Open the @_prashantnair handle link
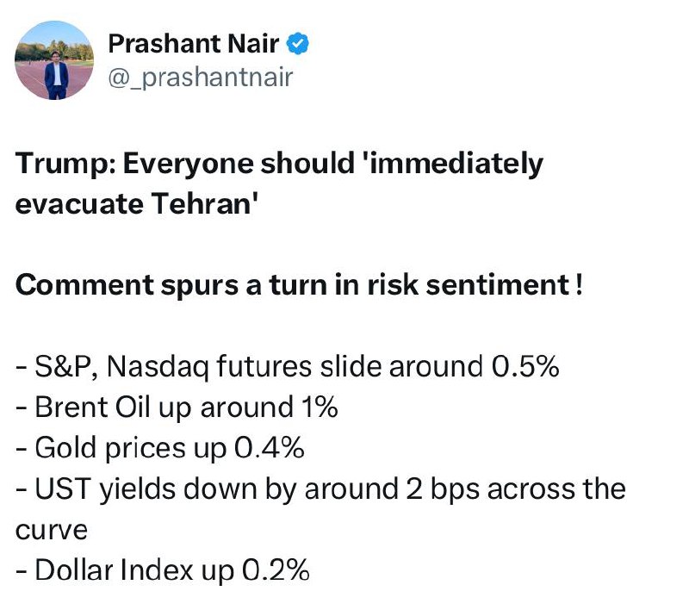 click(x=201, y=78)
